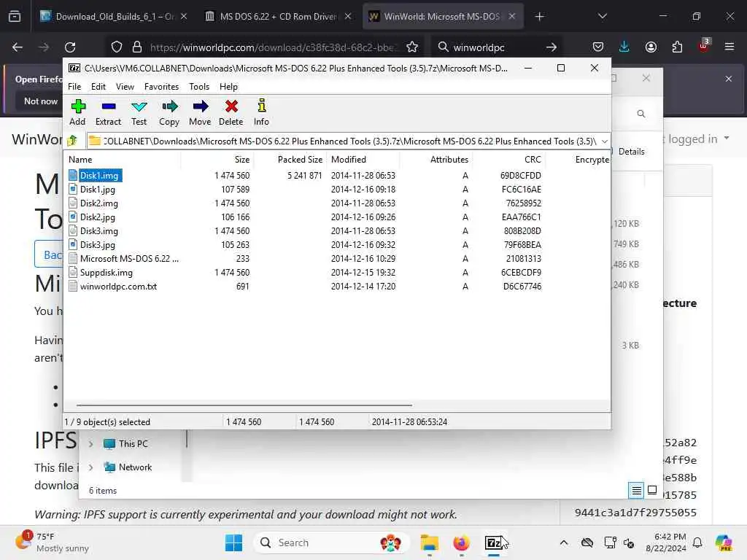This screenshot has height=560, width=747.
Task: Click the Test archive toolbar button
Action: [x=139, y=113]
